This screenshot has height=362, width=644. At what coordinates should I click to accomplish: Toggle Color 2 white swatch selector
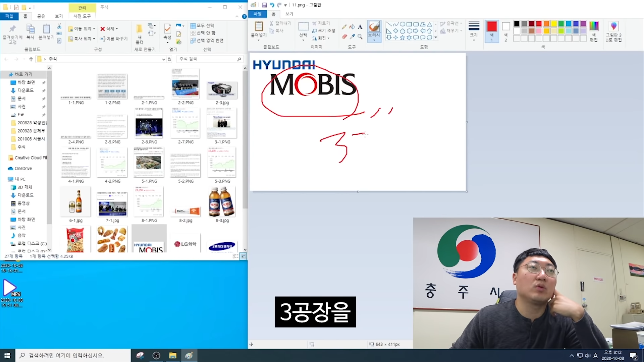coord(506,31)
